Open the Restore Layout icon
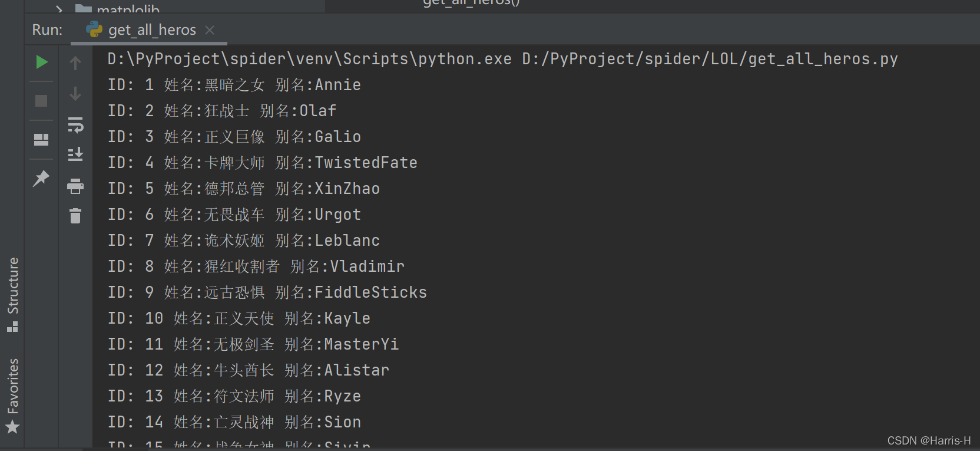Viewport: 980px width, 451px height. 41,140
